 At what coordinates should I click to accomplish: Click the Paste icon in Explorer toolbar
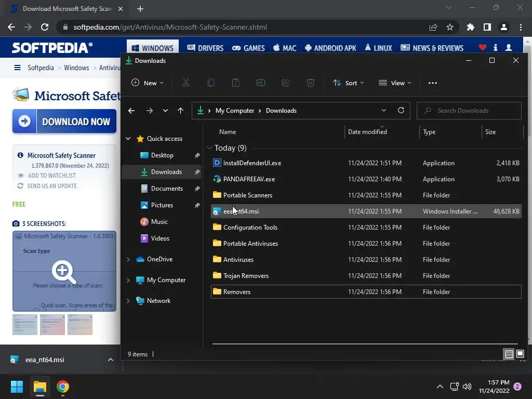[x=236, y=83]
